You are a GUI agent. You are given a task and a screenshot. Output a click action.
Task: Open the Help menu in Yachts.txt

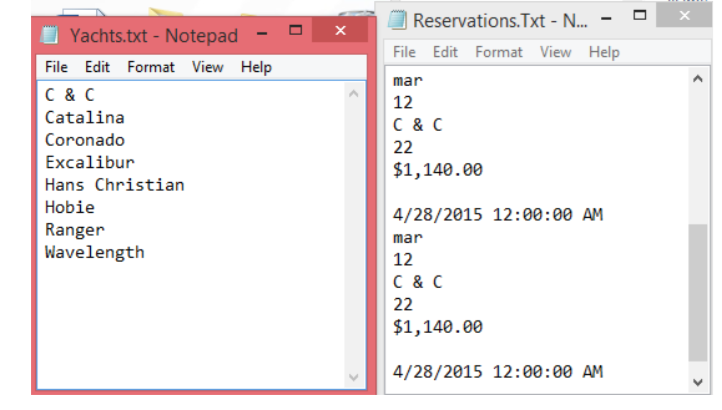(256, 67)
